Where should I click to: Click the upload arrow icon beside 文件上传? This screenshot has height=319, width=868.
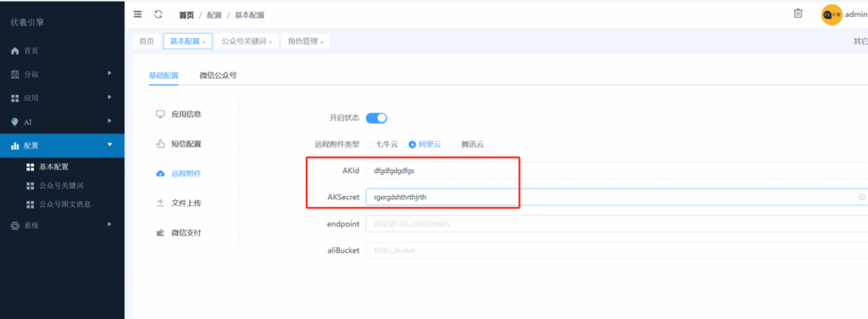(160, 204)
